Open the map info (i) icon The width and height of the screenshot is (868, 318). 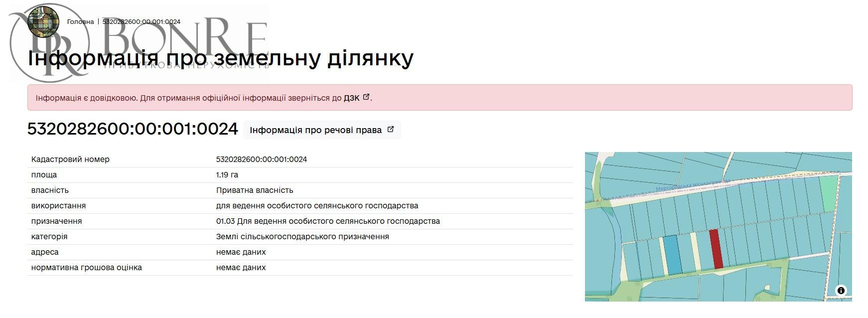coord(841,291)
